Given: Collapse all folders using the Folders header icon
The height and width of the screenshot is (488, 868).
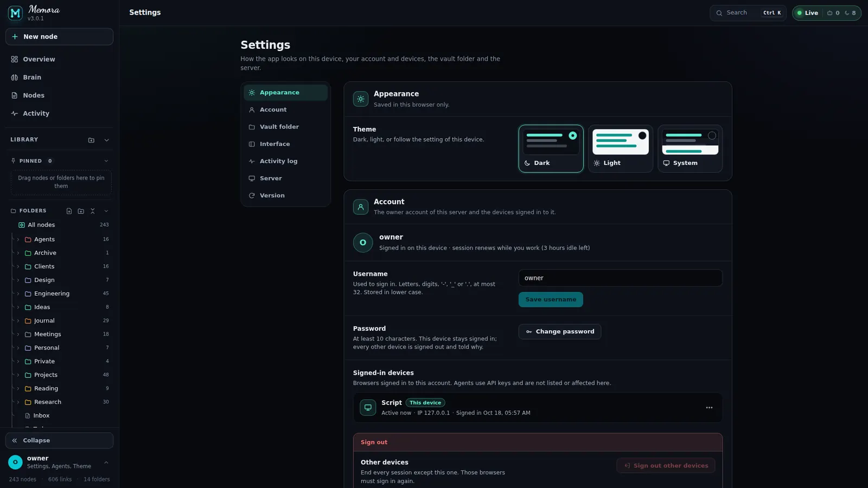Looking at the screenshot, I should point(93,211).
